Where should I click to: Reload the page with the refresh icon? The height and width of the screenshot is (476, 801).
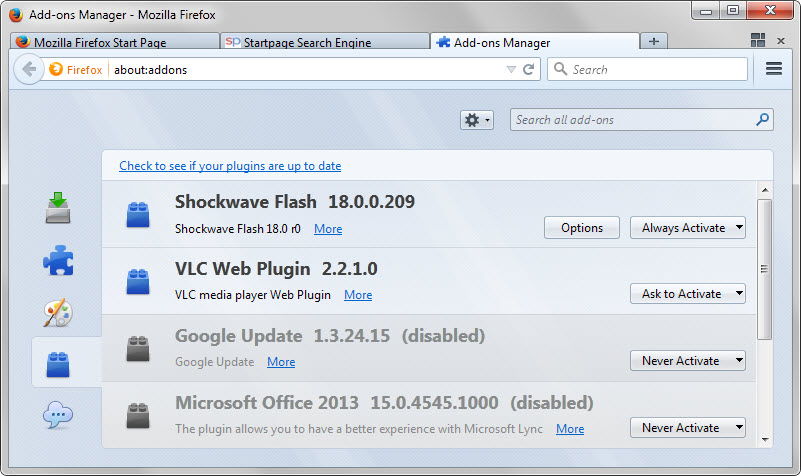529,69
